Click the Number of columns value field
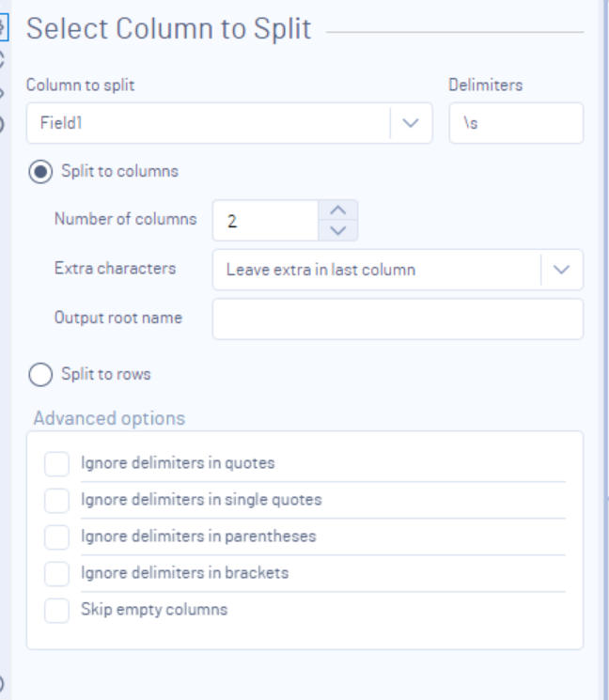 click(x=265, y=221)
